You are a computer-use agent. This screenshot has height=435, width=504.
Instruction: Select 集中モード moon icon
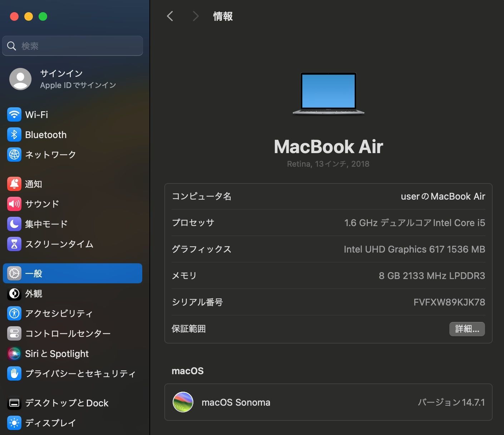(14, 224)
